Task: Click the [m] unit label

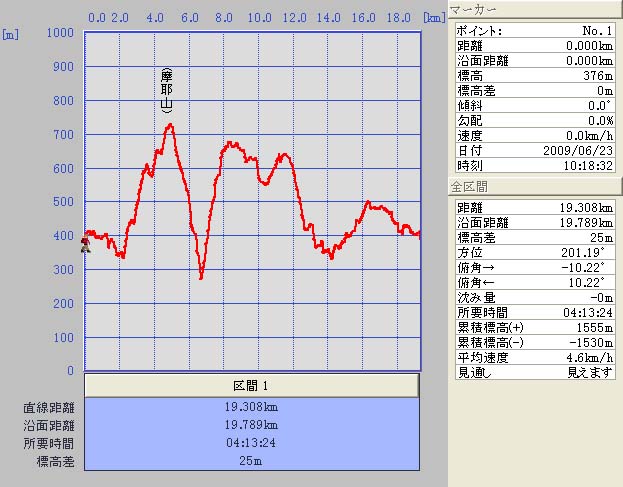Action: pyautogui.click(x=10, y=35)
